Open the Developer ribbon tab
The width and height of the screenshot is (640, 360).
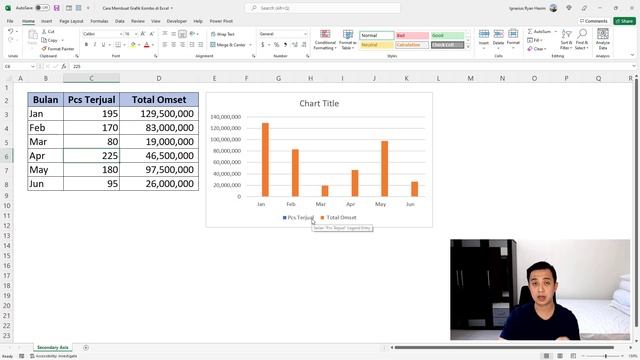(177, 21)
